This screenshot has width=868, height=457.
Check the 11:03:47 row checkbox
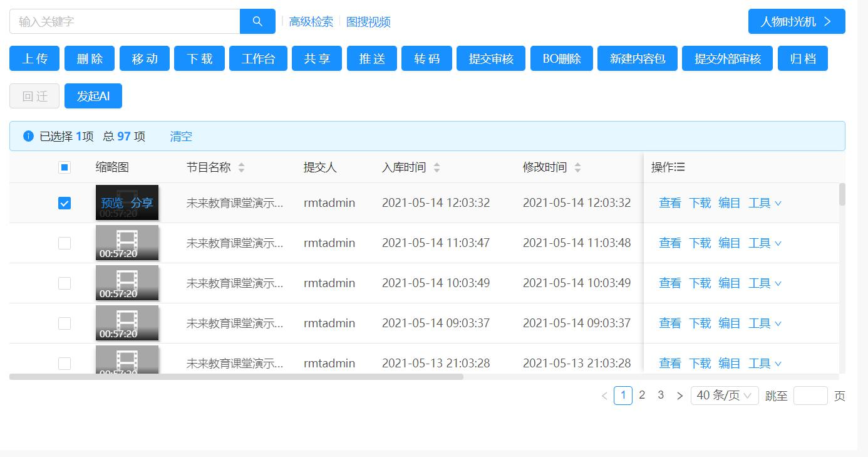(65, 243)
